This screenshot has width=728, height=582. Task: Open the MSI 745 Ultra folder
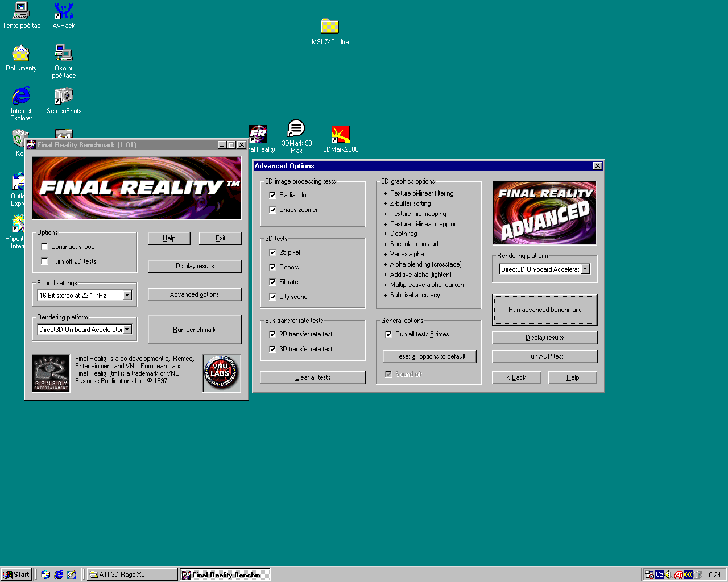click(329, 27)
